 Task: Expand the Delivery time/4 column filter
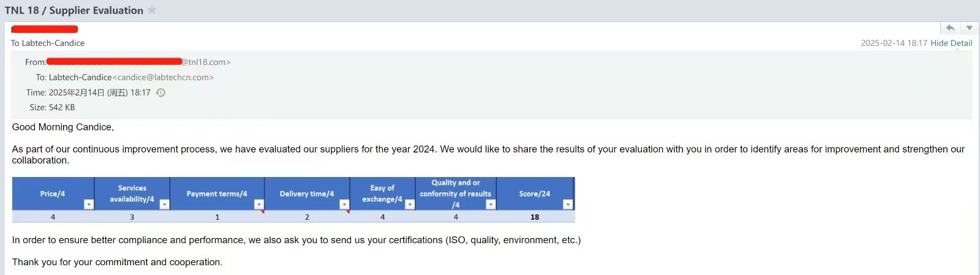[x=344, y=205]
